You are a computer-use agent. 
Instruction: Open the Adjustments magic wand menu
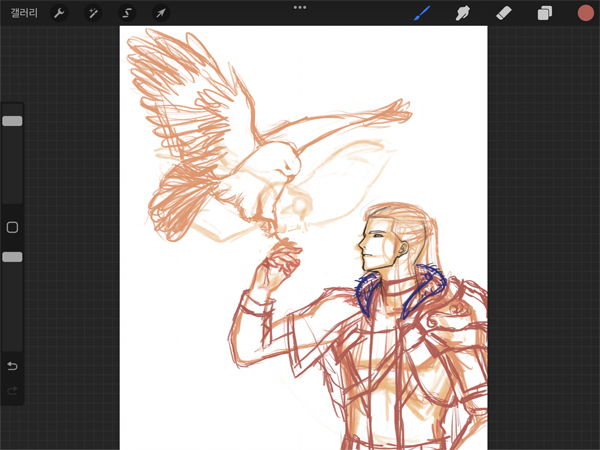93,13
